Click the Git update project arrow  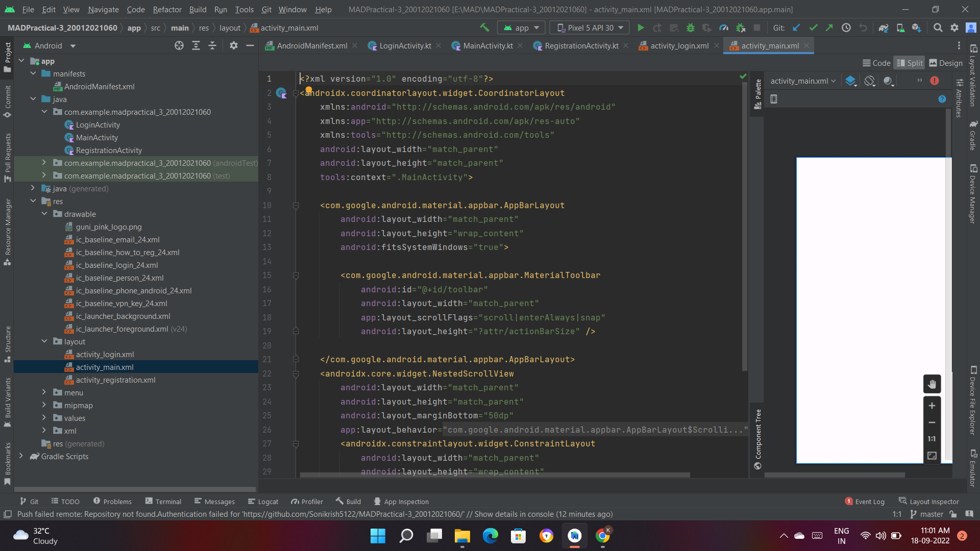pyautogui.click(x=796, y=28)
